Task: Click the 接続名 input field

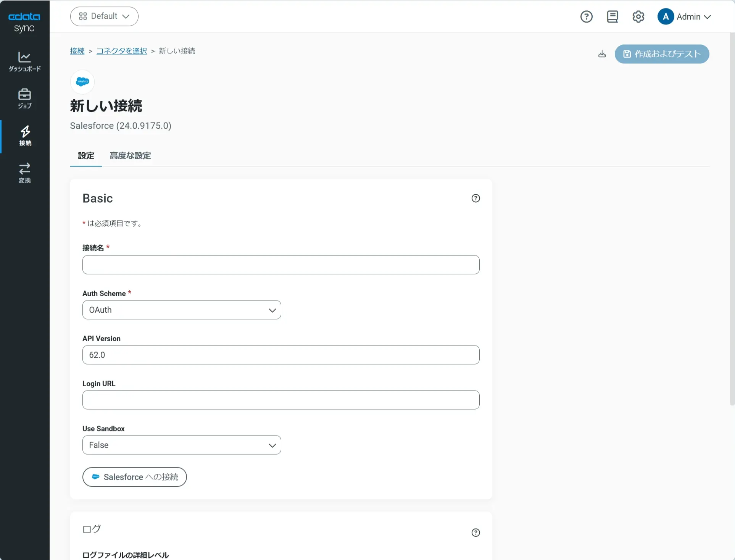Action: point(281,265)
